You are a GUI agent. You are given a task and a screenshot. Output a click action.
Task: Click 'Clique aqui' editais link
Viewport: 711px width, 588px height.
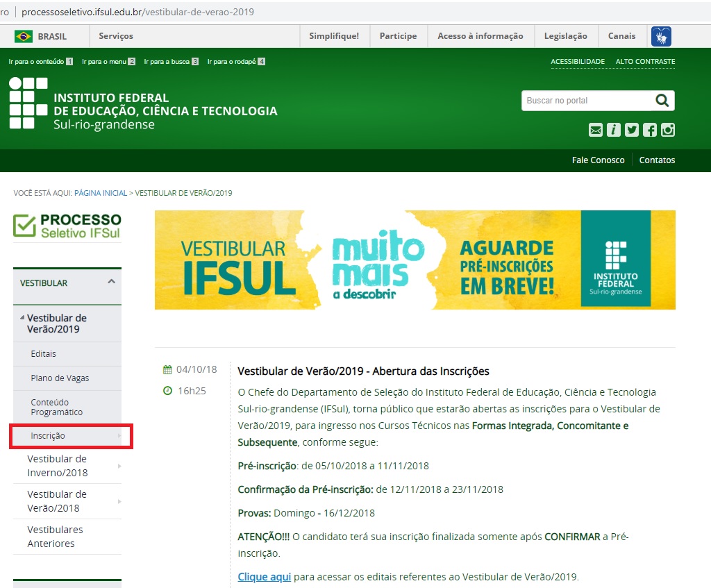tap(265, 577)
